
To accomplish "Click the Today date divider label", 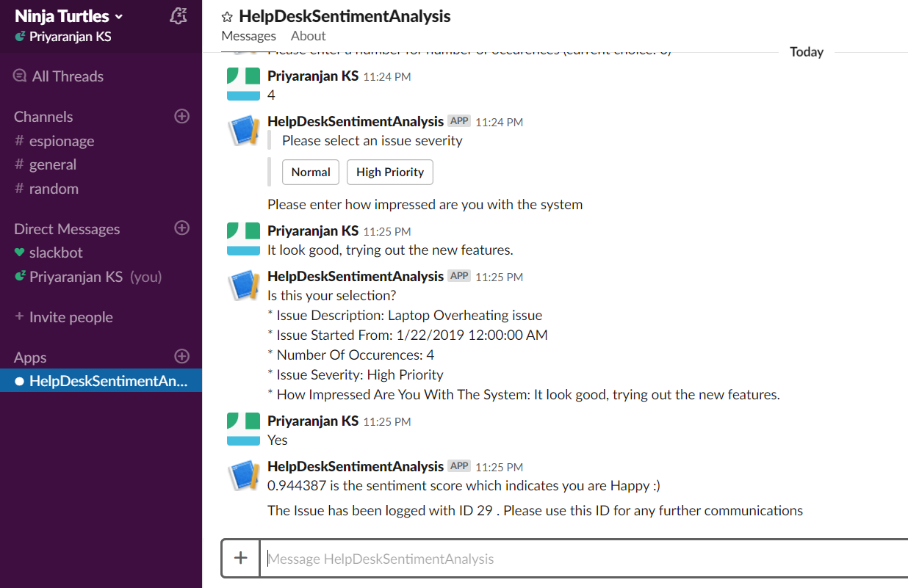I will 807,51.
